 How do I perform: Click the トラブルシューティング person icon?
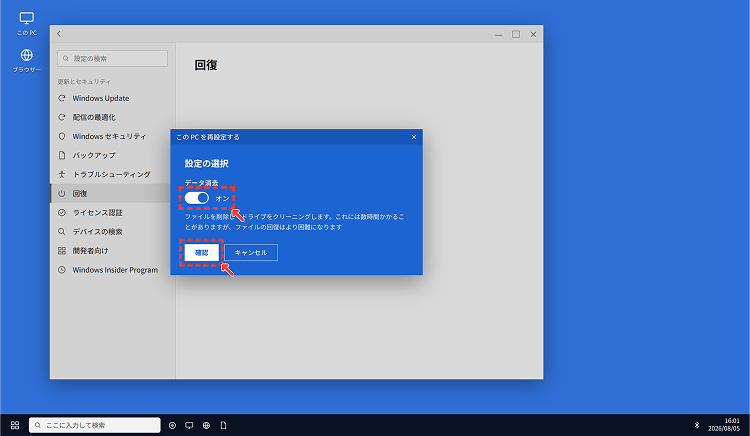click(x=62, y=174)
